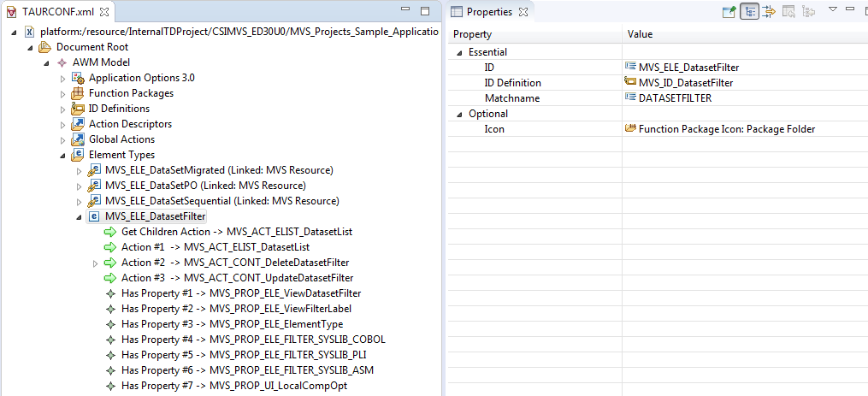Click the Action Descriptors icon
Viewport: 868px width, 396px height.
pyautogui.click(x=78, y=124)
